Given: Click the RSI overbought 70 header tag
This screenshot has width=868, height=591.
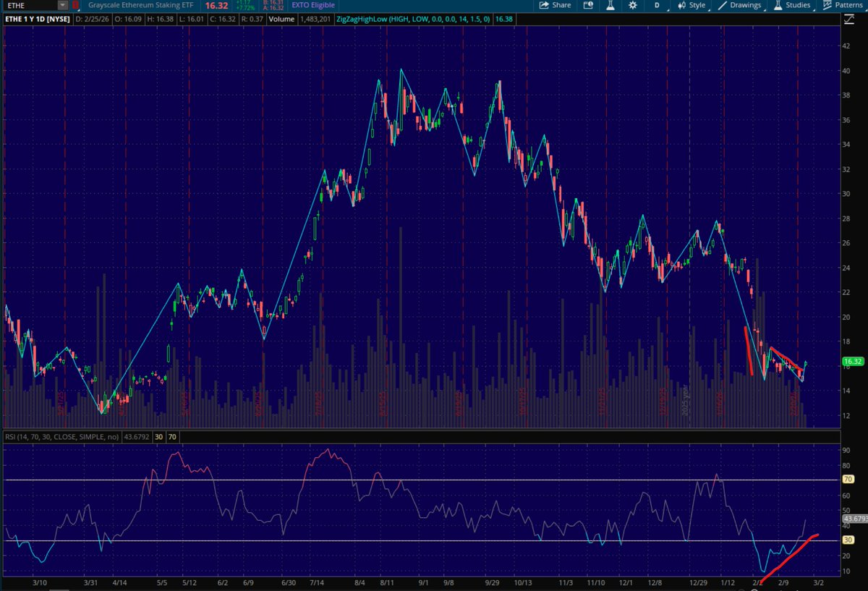Looking at the screenshot, I should click(x=173, y=437).
